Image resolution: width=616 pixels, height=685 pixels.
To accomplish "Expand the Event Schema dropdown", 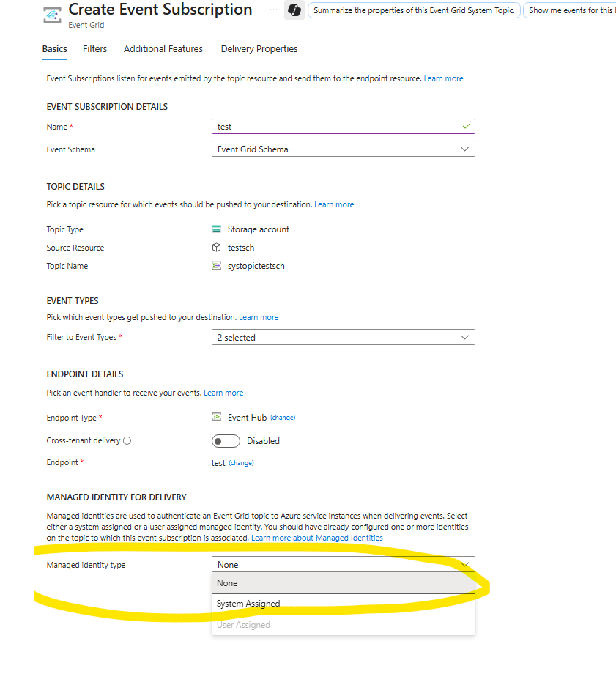I will (344, 149).
